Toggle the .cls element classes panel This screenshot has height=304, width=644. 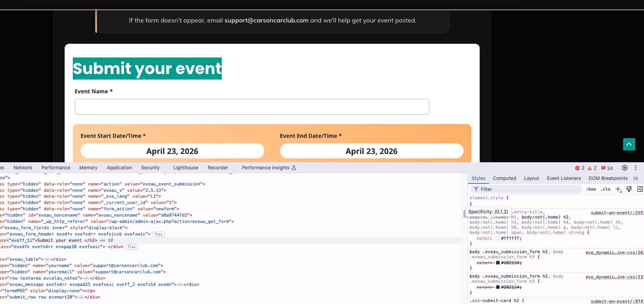(605, 189)
